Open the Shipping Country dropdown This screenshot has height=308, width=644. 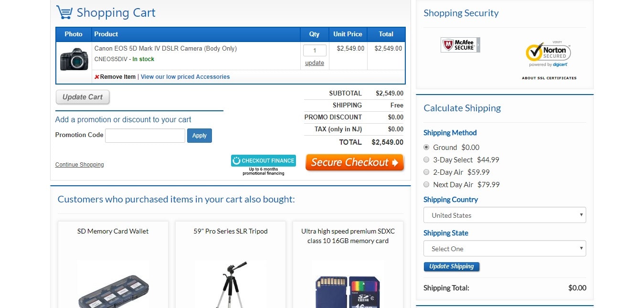505,215
